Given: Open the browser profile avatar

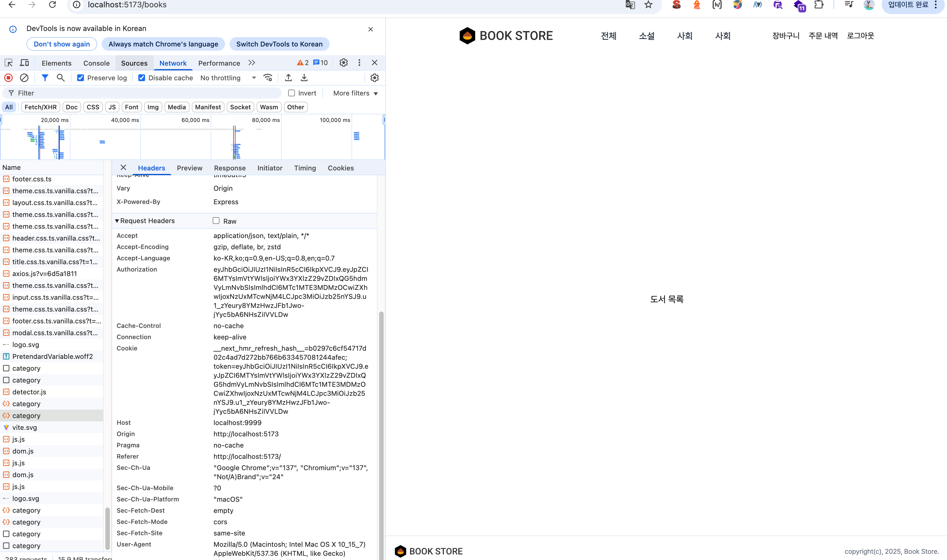Looking at the screenshot, I should (x=869, y=5).
